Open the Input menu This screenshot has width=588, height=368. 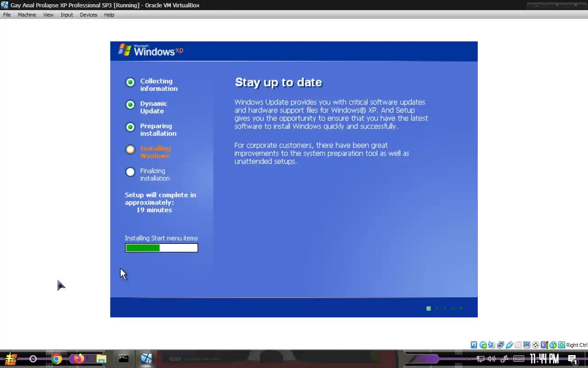click(x=67, y=15)
